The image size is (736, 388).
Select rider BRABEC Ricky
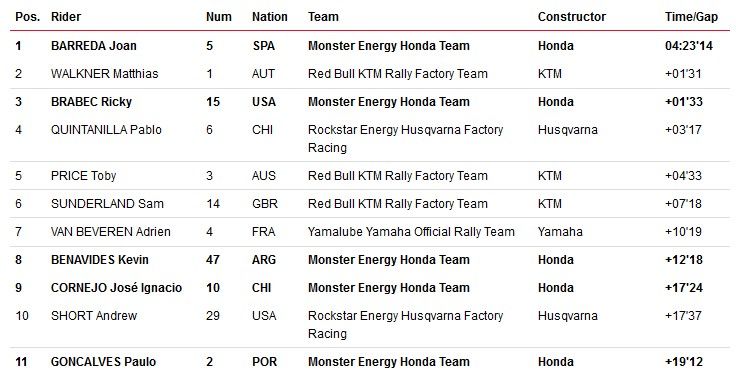coord(92,102)
